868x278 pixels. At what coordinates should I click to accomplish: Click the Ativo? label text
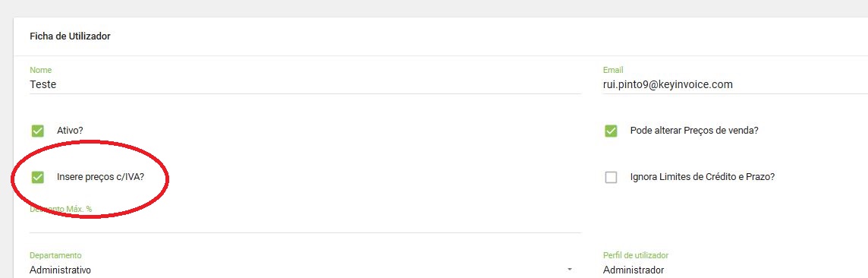click(x=70, y=131)
